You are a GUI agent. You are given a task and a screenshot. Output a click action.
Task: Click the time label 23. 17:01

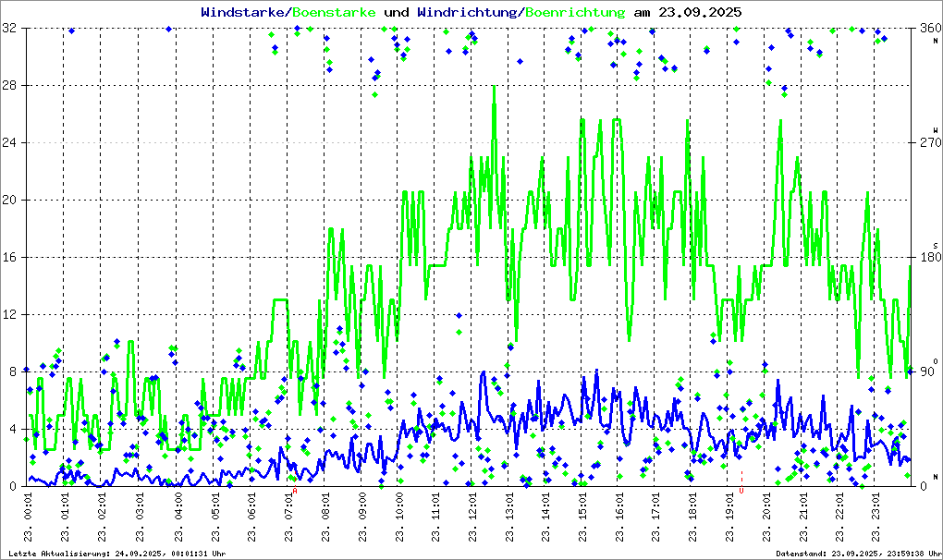(655, 517)
